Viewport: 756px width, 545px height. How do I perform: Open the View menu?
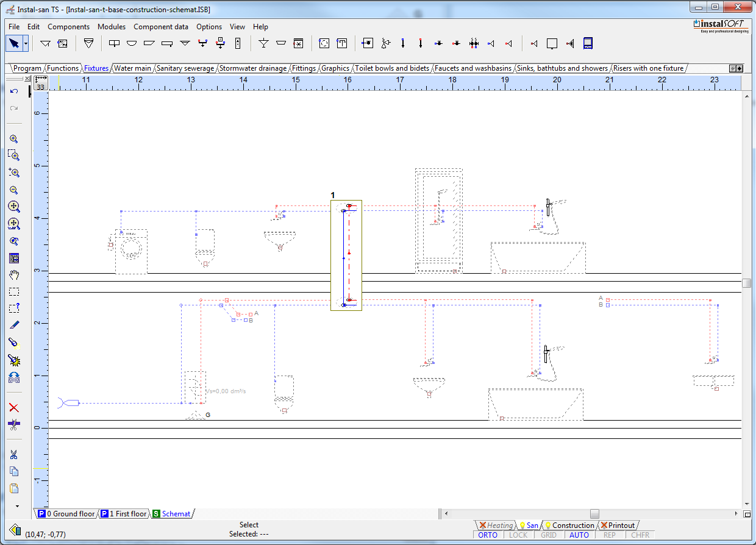[237, 27]
